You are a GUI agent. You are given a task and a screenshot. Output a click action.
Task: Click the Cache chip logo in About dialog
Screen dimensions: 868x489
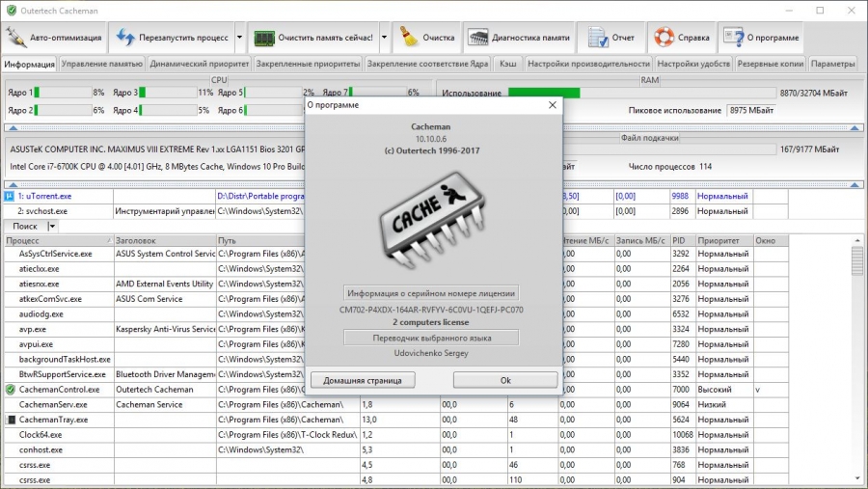431,221
